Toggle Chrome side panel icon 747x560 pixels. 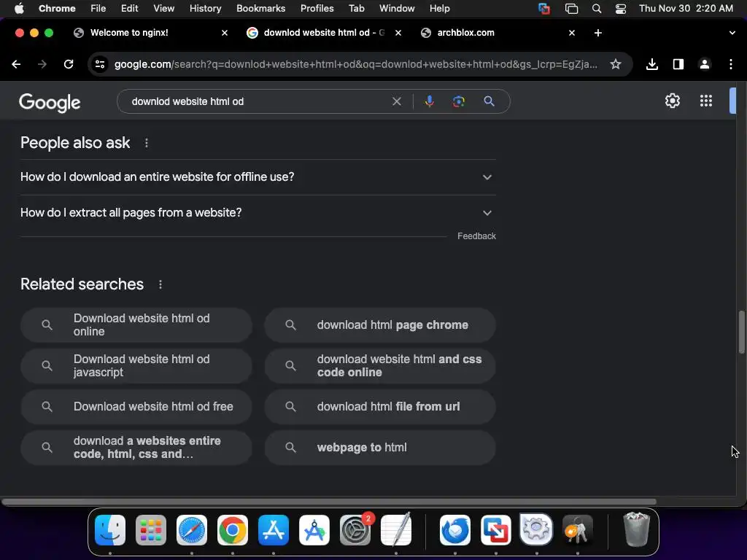pyautogui.click(x=678, y=64)
